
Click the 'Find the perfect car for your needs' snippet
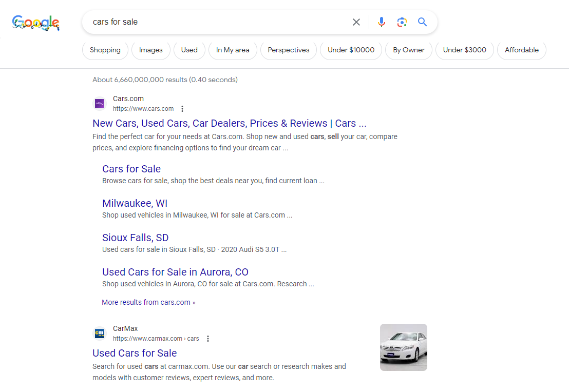pos(245,142)
